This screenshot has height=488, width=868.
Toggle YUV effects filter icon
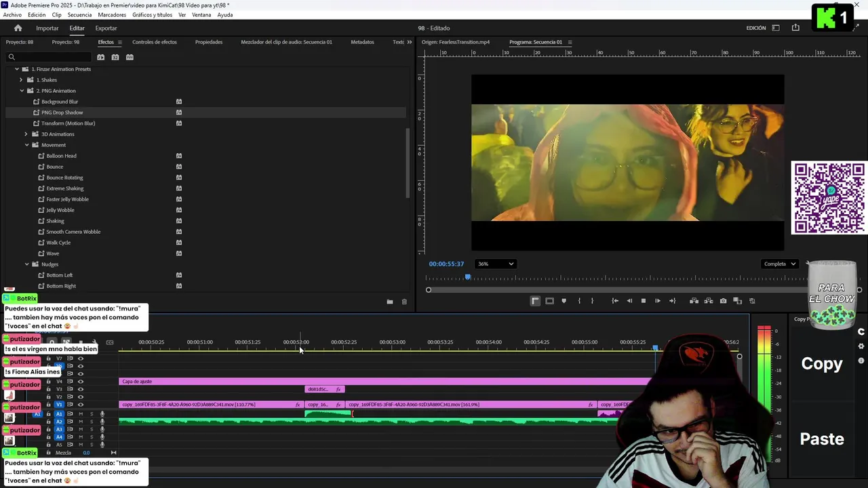coord(130,57)
